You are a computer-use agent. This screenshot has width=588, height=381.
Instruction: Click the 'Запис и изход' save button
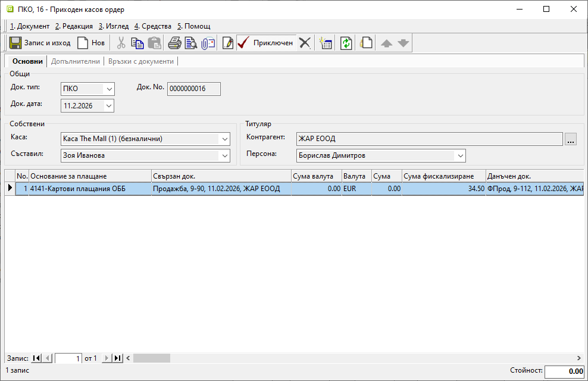click(40, 43)
